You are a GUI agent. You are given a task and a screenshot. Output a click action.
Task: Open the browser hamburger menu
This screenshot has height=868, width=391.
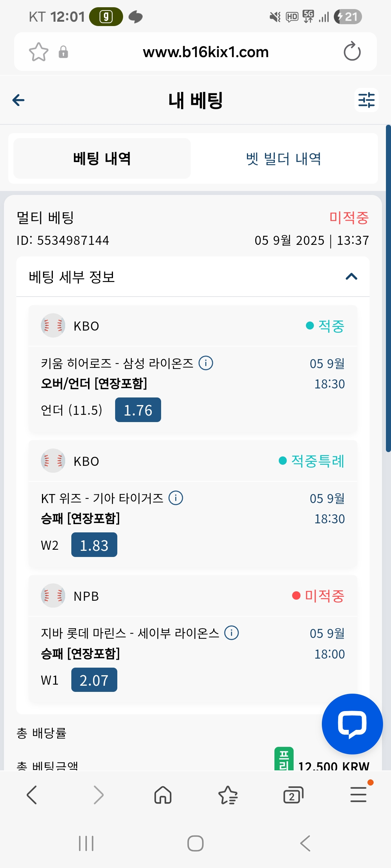tap(358, 795)
